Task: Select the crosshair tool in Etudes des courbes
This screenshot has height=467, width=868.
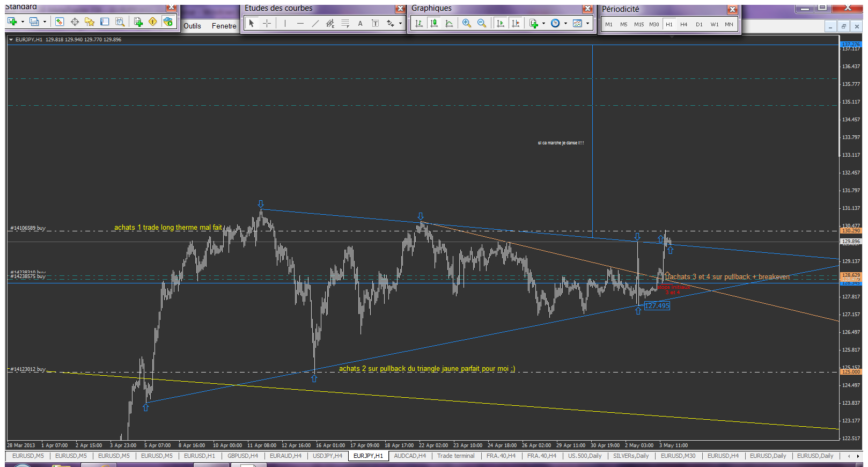Action: [x=267, y=23]
